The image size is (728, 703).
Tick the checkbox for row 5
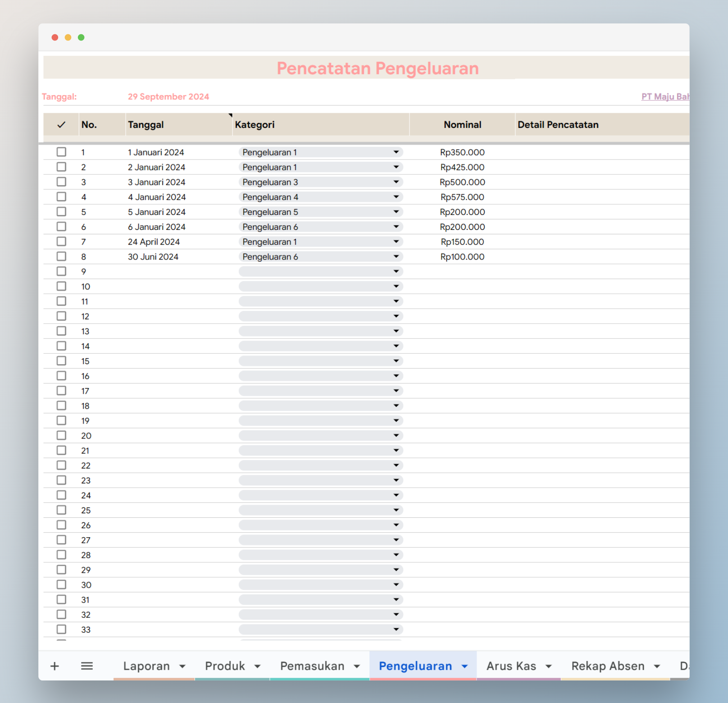coord(61,211)
